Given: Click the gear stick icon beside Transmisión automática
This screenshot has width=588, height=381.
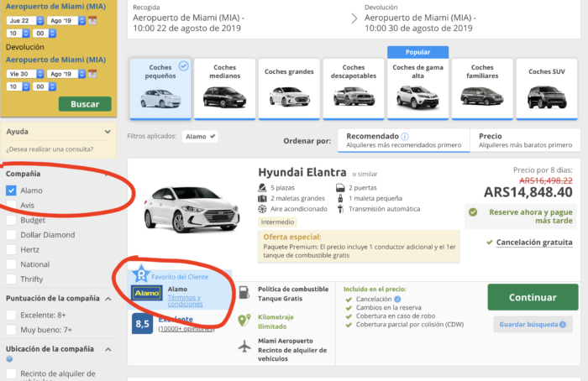Looking at the screenshot, I should coord(340,209).
